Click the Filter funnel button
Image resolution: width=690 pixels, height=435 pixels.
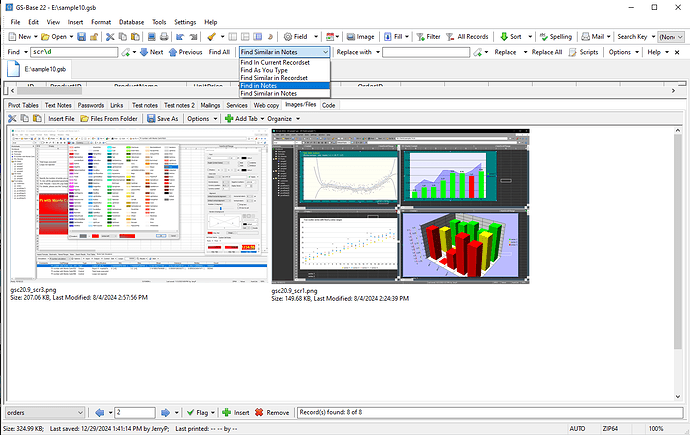428,37
